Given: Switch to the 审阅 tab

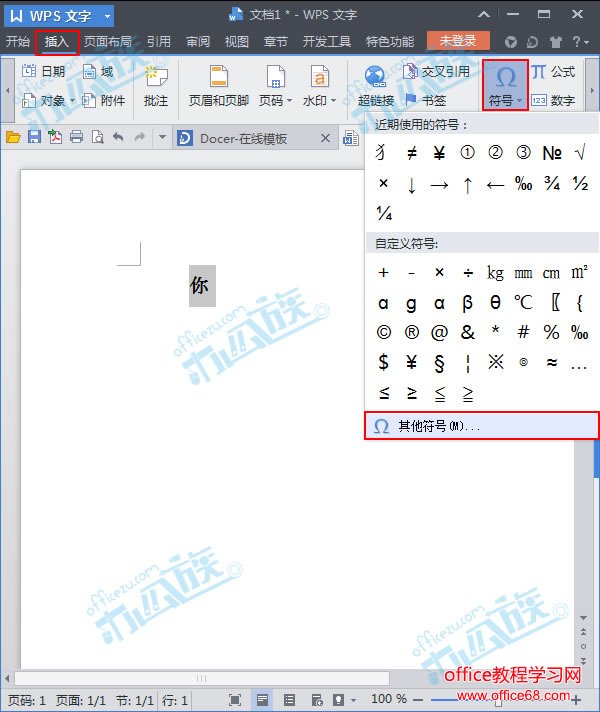Looking at the screenshot, I should [198, 42].
